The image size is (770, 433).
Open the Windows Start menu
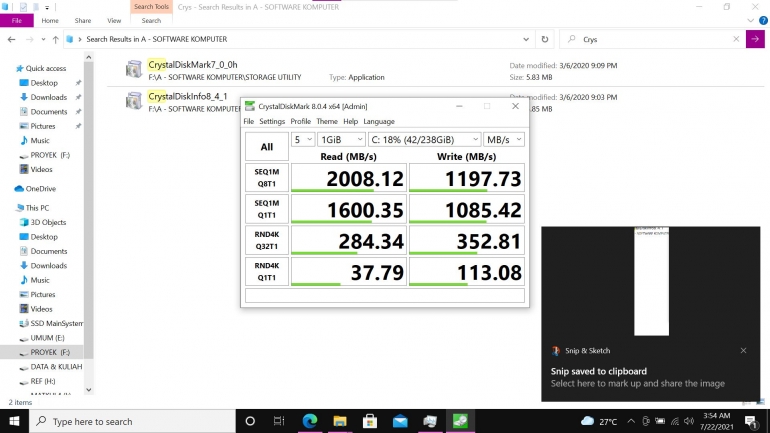(14, 421)
